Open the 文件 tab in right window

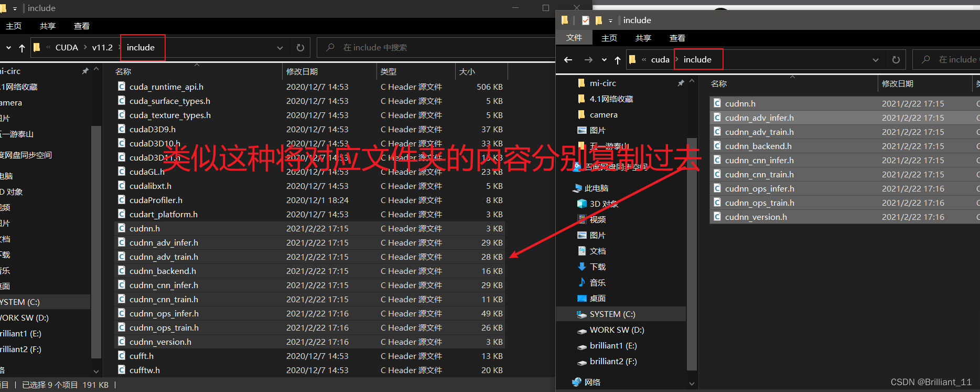click(574, 38)
